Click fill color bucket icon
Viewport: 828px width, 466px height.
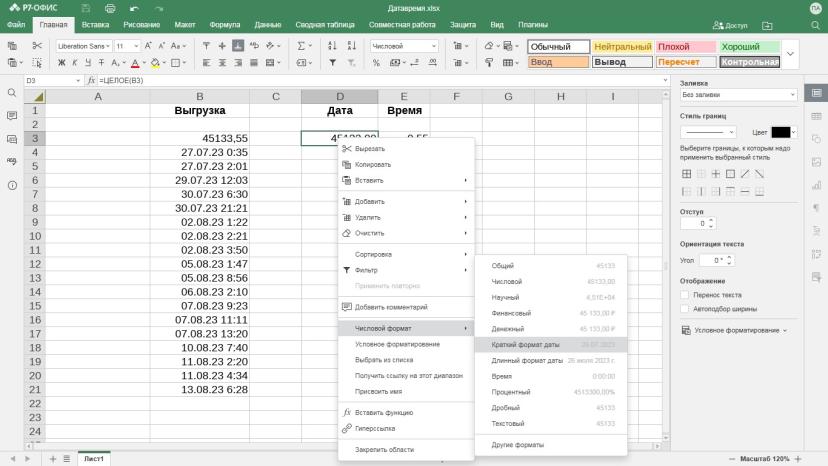tap(155, 63)
